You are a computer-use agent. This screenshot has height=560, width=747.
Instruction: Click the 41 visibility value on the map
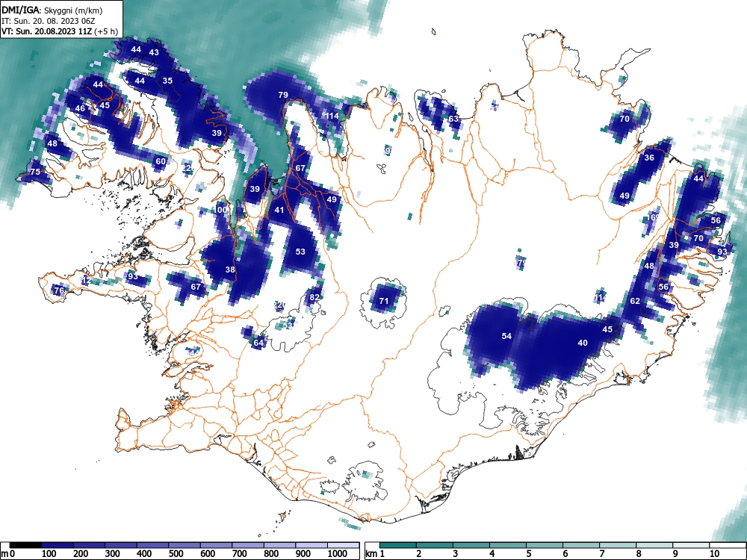tap(279, 210)
